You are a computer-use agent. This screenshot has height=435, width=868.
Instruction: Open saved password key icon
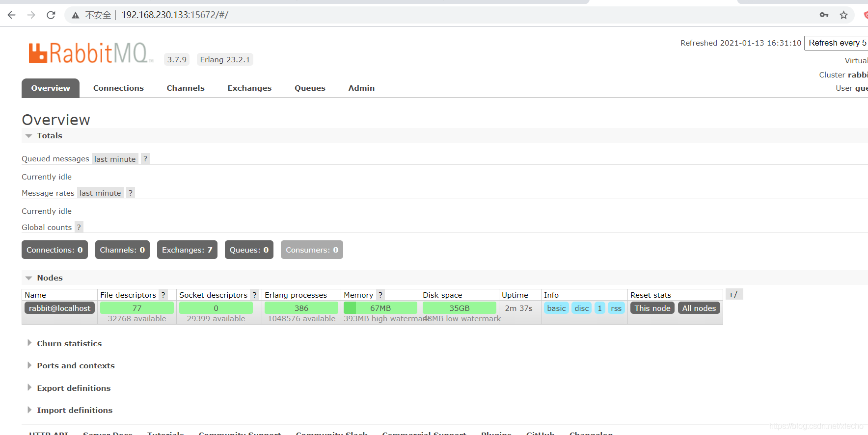(824, 15)
